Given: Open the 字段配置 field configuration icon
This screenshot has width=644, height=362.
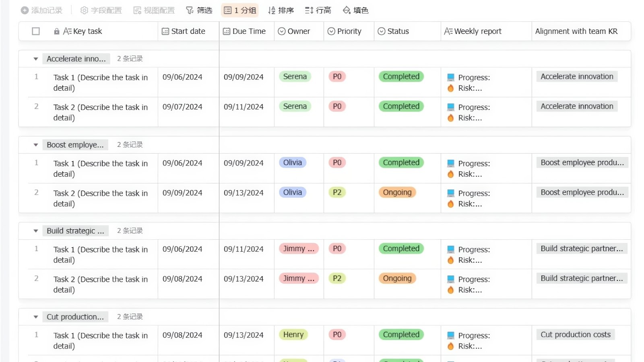Looking at the screenshot, I should [x=84, y=10].
